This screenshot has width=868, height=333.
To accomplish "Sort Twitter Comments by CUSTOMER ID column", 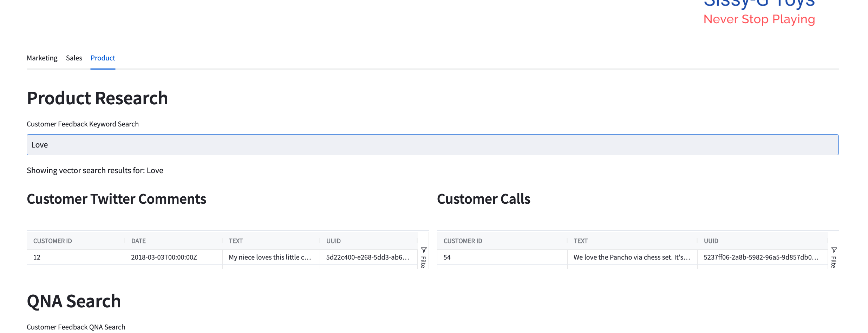I will pyautogui.click(x=53, y=241).
